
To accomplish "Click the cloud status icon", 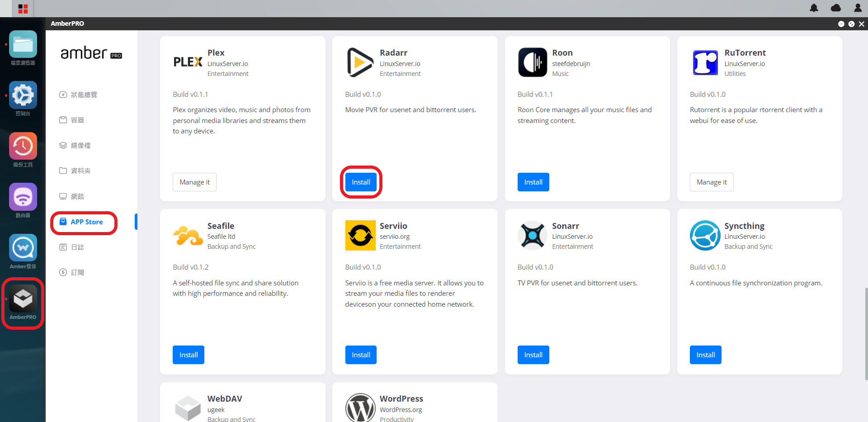I will (x=836, y=8).
